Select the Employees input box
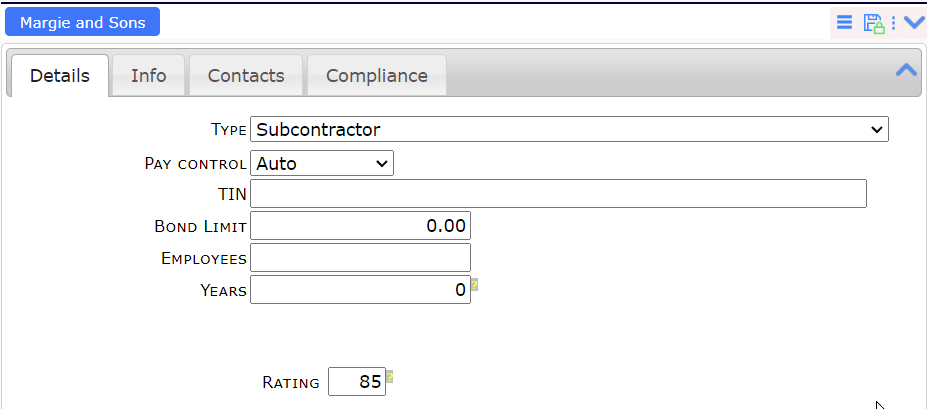Viewport: 927px width, 409px height. point(360,258)
